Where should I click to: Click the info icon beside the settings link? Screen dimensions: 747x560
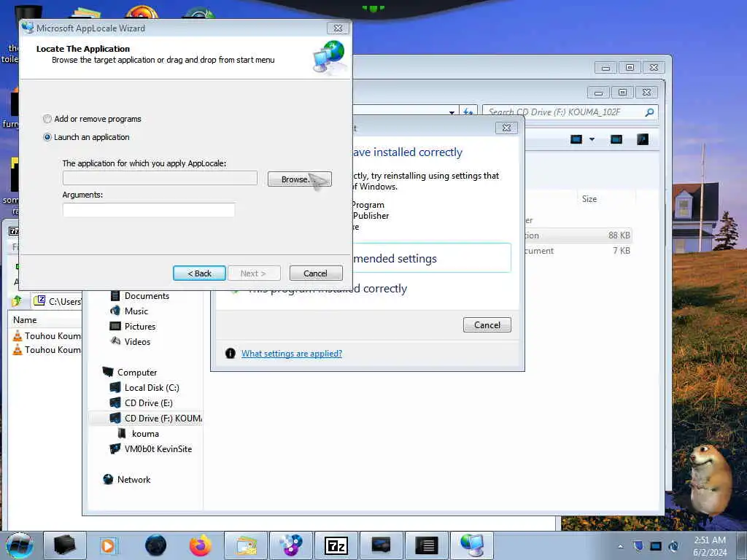pyautogui.click(x=230, y=354)
